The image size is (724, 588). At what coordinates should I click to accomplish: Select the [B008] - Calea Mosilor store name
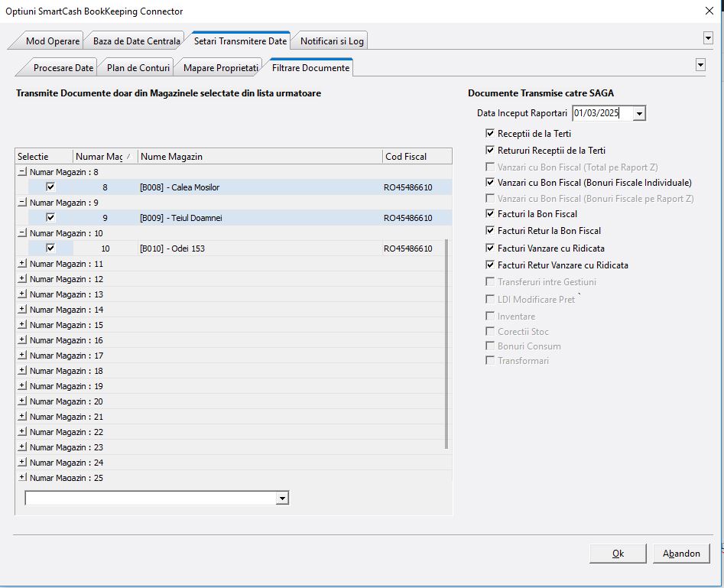coord(179,187)
